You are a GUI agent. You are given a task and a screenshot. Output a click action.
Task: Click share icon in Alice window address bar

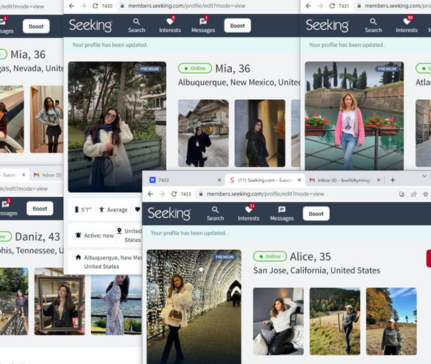tap(414, 194)
